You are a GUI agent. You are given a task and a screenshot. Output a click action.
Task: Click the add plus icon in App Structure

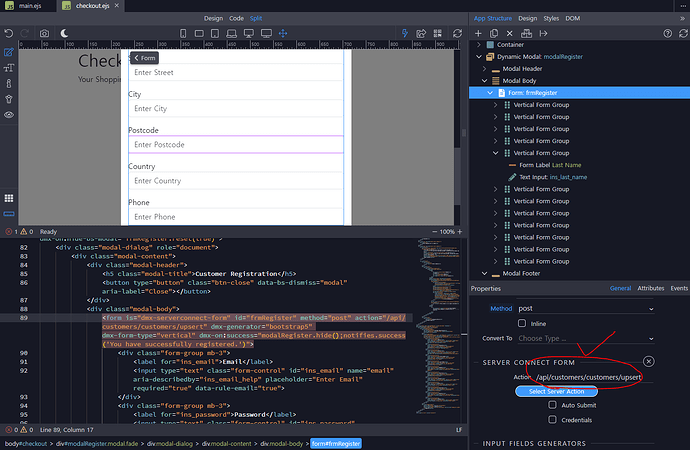(x=480, y=33)
